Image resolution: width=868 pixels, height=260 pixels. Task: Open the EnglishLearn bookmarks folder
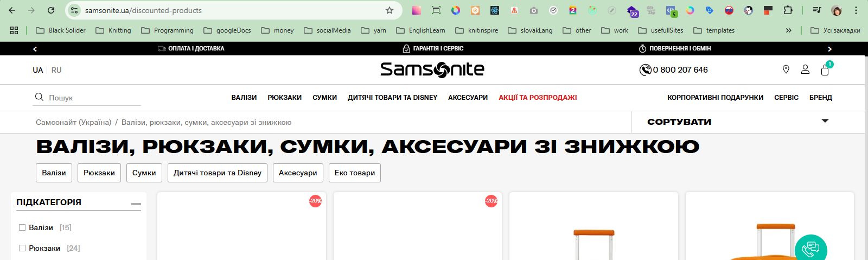point(420,30)
